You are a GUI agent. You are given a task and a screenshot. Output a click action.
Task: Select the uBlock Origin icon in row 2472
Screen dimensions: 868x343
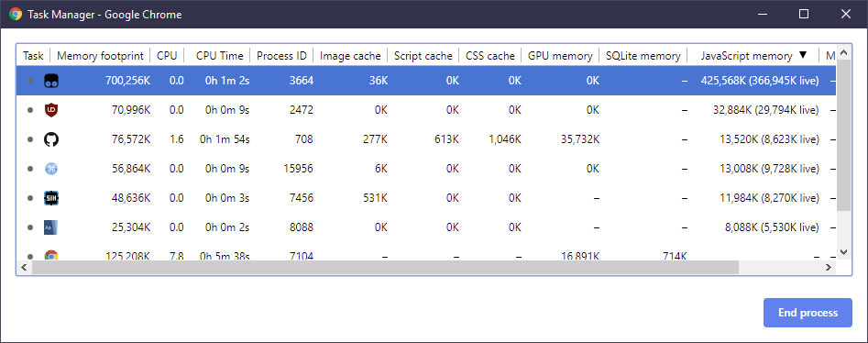51,110
